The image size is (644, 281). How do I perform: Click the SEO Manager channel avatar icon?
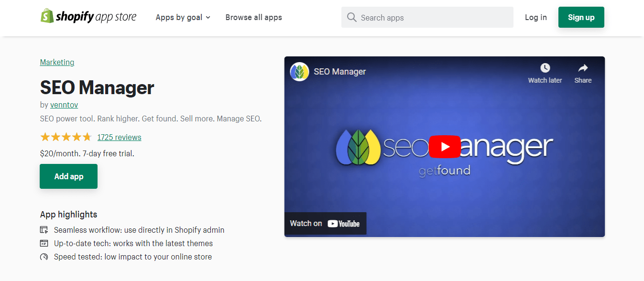299,72
